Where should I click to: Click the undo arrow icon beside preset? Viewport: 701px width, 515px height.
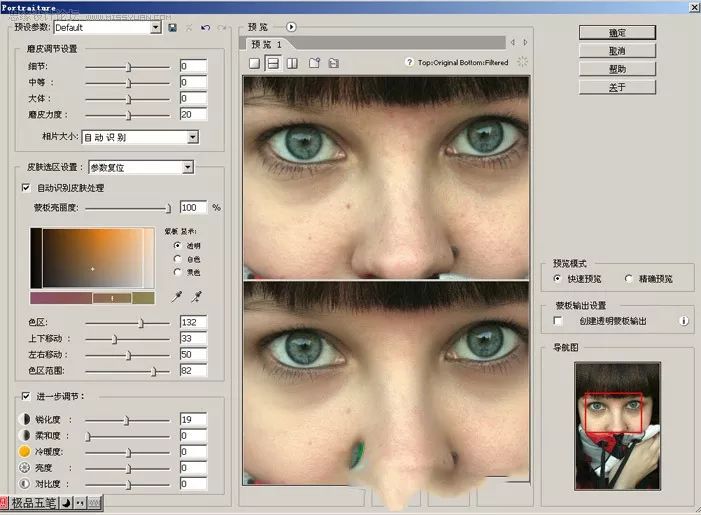click(x=205, y=27)
